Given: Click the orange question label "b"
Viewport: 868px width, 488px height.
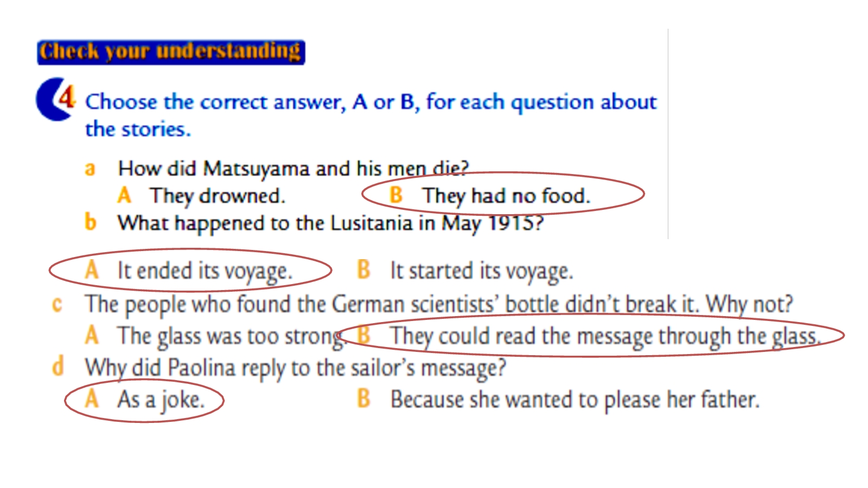Looking at the screenshot, I should tap(91, 222).
